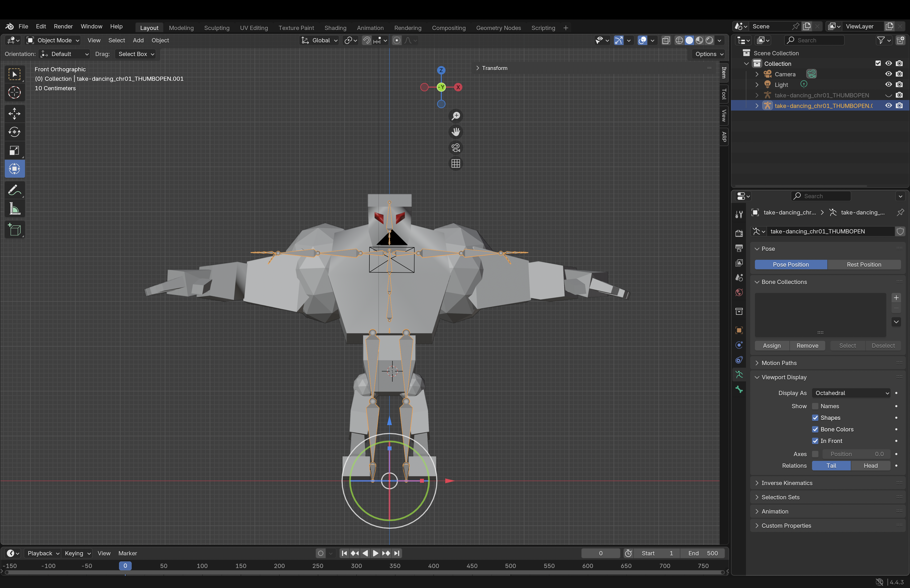Enable the Axes checkbox
The height and width of the screenshot is (588, 910).
point(815,454)
